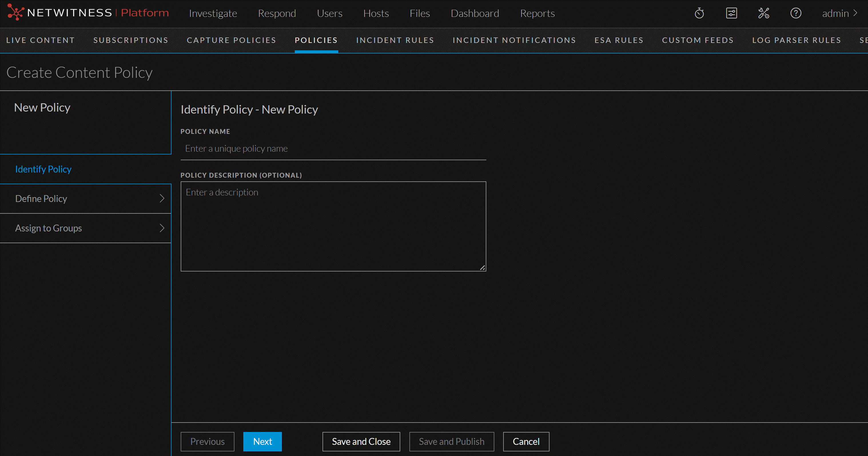The image size is (868, 456).
Task: Open the Admin tools icon
Action: coord(764,13)
